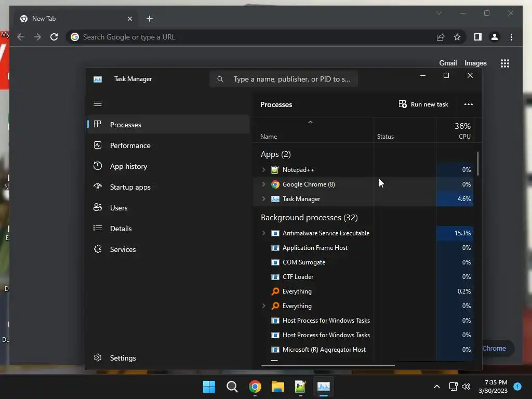This screenshot has width=532, height=399.
Task: Open the Windows Start menu
Action: pos(209,387)
